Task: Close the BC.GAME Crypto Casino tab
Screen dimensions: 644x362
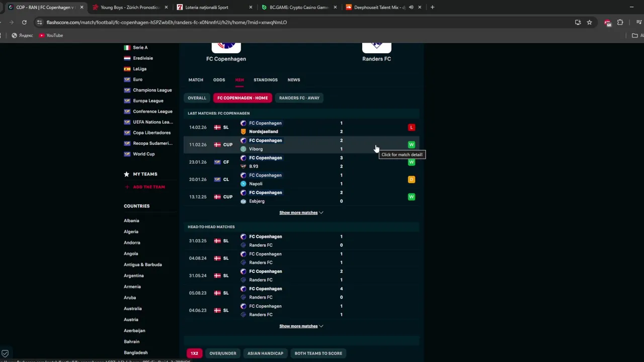Action: point(335,7)
